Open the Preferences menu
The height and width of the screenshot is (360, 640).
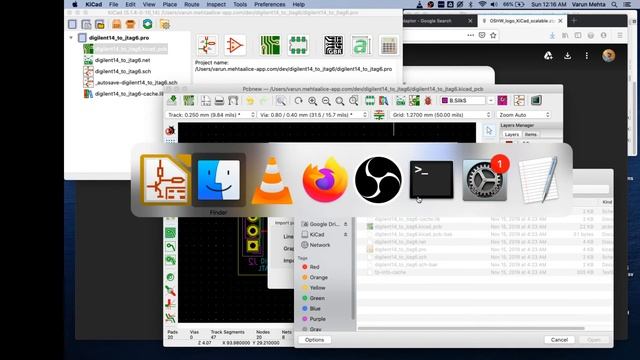[269, 4]
